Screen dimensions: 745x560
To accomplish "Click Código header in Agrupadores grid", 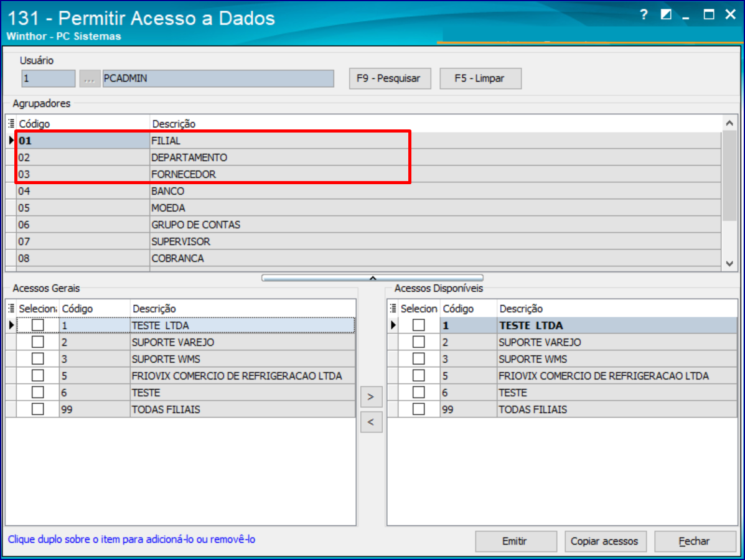I will pos(83,124).
